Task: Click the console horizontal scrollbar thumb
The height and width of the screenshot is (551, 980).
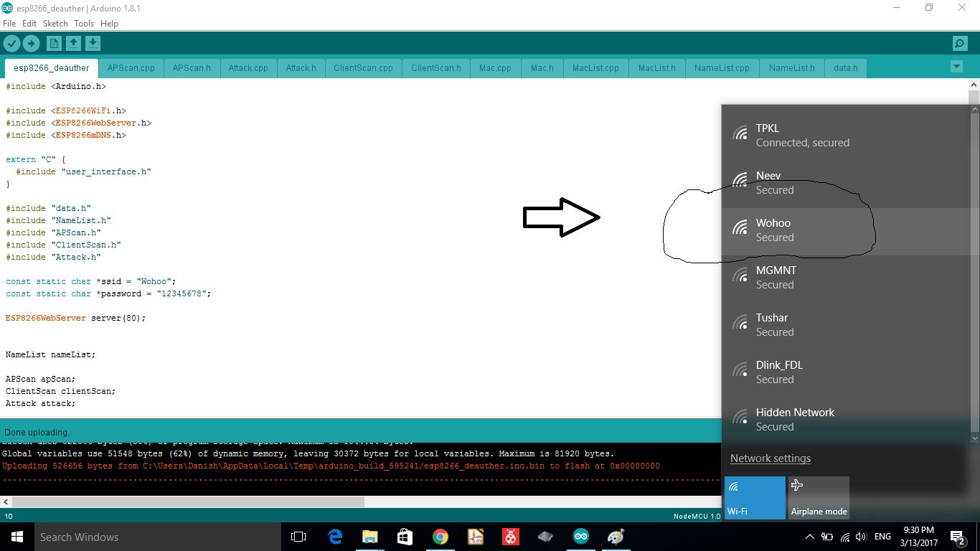Action: [188, 502]
